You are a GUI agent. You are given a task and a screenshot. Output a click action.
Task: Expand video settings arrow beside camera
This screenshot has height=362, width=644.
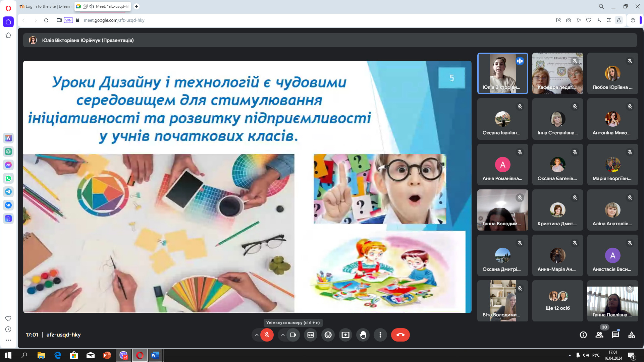click(283, 335)
